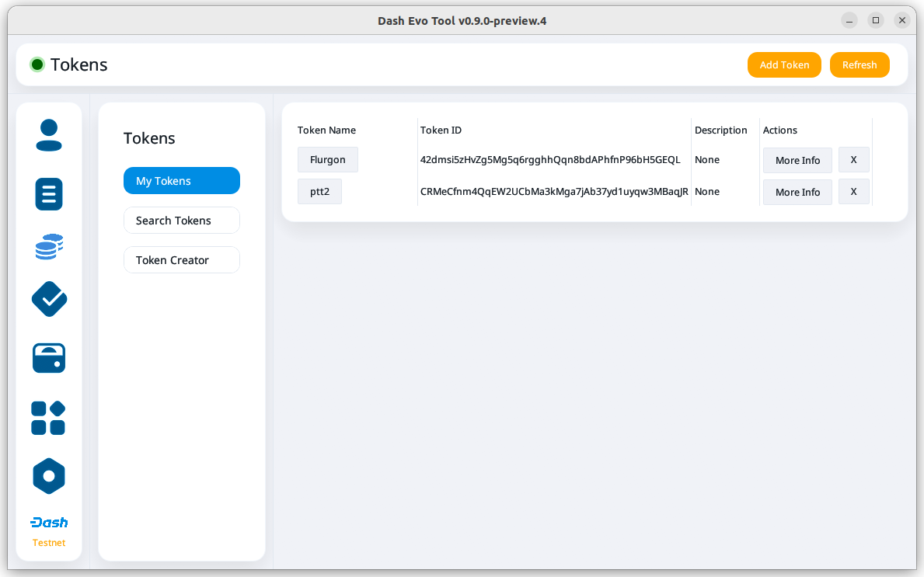924x577 pixels.
Task: Open the hexagon Network settings icon
Action: [x=49, y=476]
